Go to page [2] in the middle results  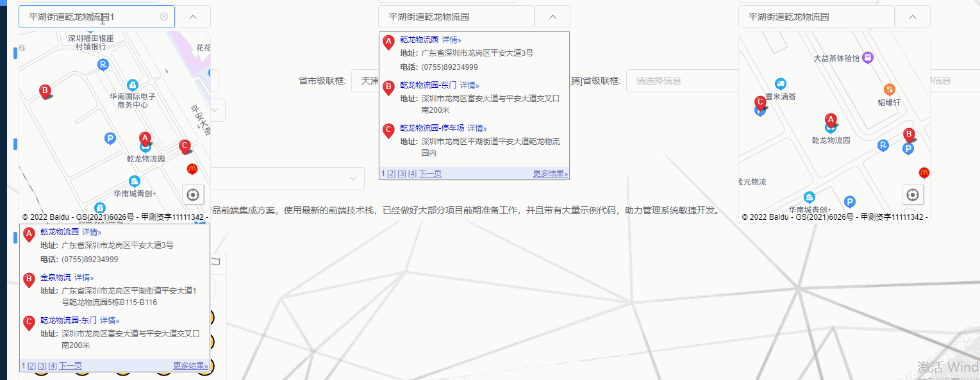pos(391,174)
